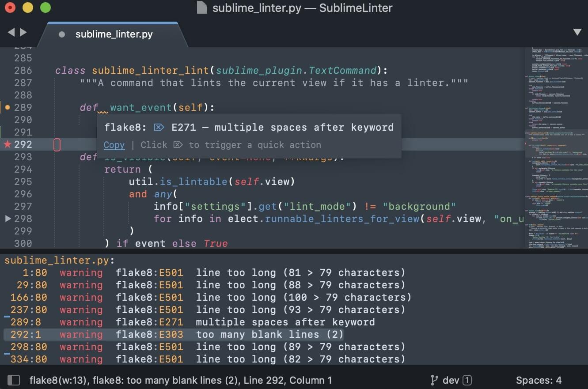The height and width of the screenshot is (389, 588).
Task: Click the True keyword on line 300
Action: [x=216, y=243]
